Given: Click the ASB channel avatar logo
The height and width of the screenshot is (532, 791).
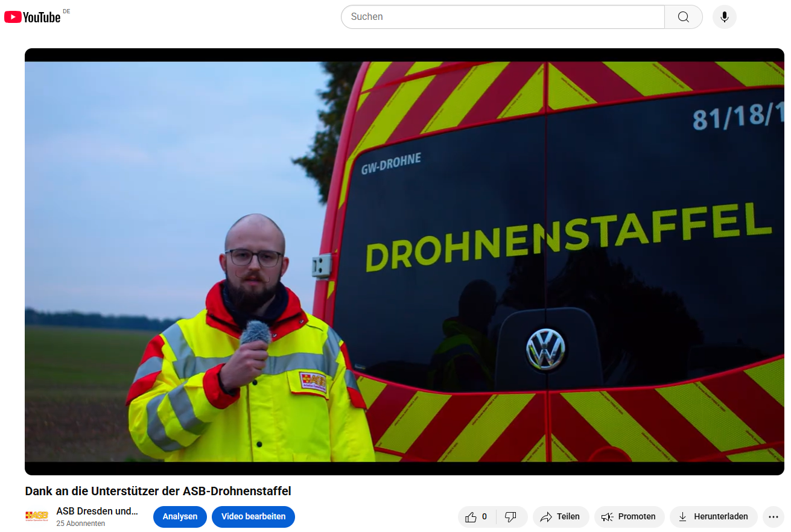Looking at the screenshot, I should coord(37,516).
